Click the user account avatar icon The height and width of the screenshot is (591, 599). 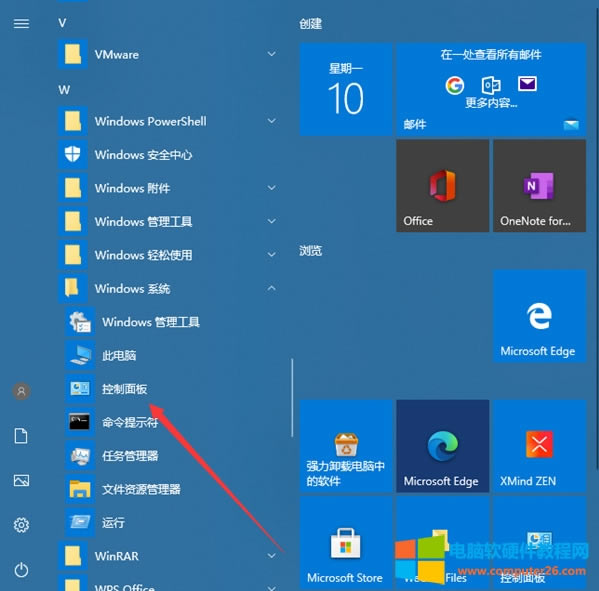[x=21, y=391]
